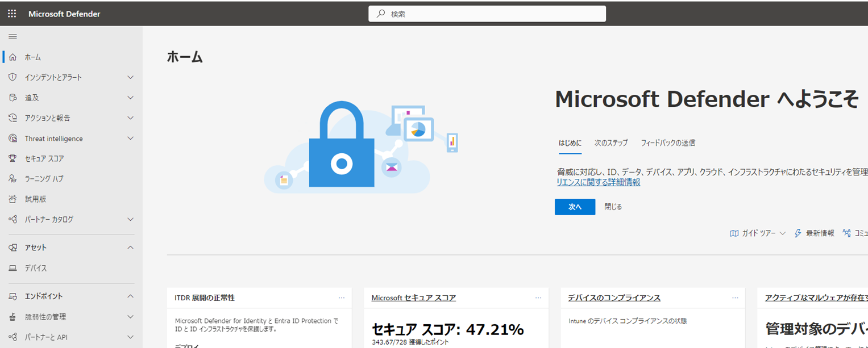
Task: Open ガイド ツアー dropdown arrow
Action: [783, 233]
